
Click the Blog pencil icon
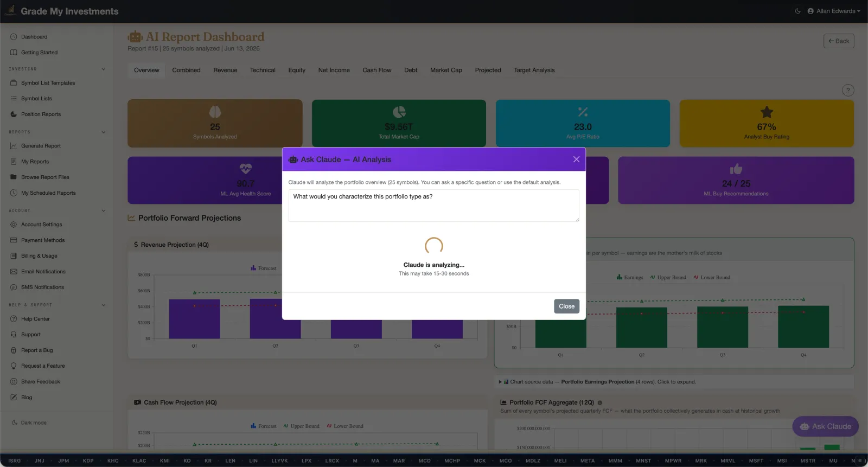click(x=14, y=398)
